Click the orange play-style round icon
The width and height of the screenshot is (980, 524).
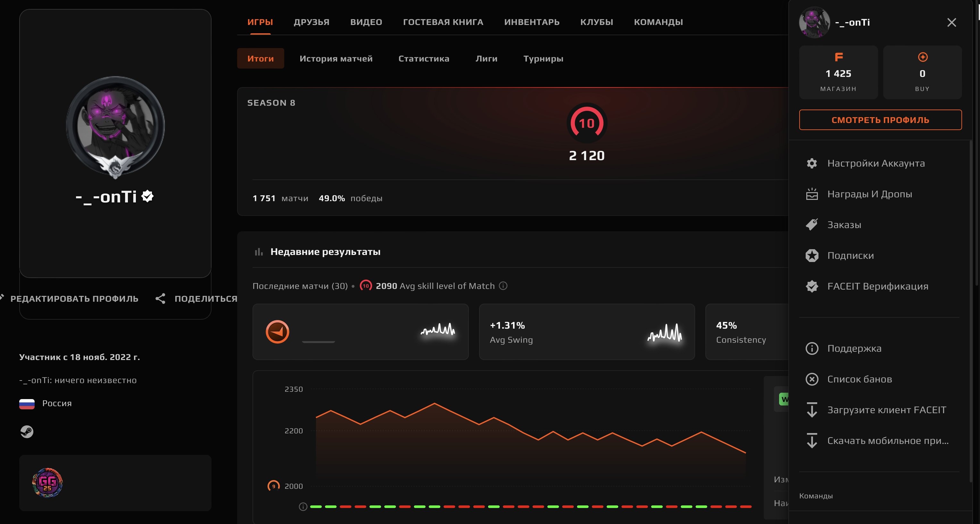pos(277,332)
